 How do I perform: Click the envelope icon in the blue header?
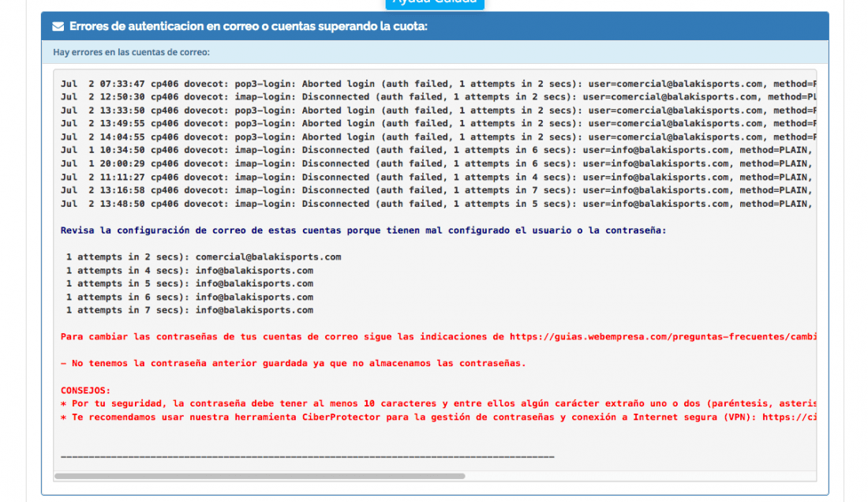[x=58, y=27]
